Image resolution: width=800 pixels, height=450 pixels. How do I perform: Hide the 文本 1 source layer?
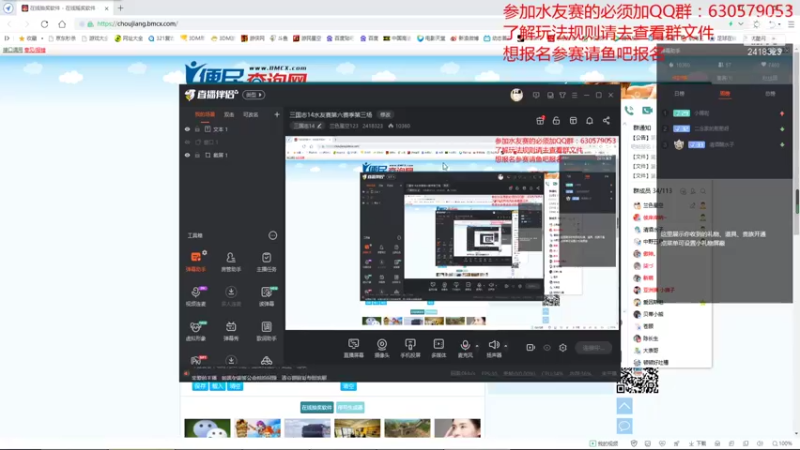(x=187, y=129)
